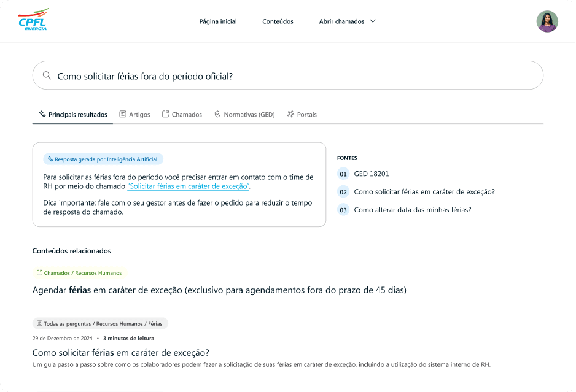Click the article description starting Um guia passo a passo

pos(262,365)
